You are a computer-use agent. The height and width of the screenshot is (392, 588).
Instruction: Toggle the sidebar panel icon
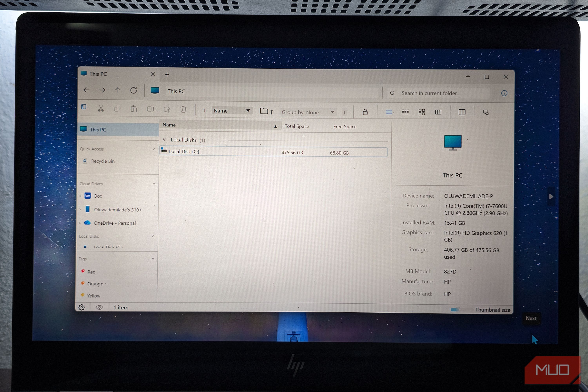click(x=84, y=107)
